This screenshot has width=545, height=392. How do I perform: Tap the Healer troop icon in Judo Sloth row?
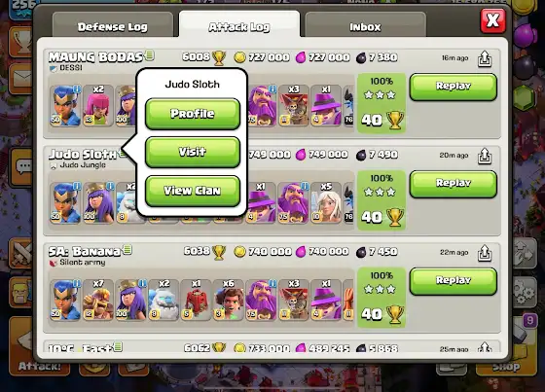click(x=326, y=202)
